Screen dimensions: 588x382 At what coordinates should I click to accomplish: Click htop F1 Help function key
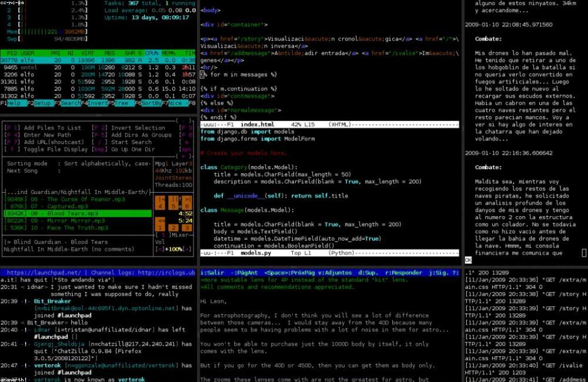(x=14, y=103)
